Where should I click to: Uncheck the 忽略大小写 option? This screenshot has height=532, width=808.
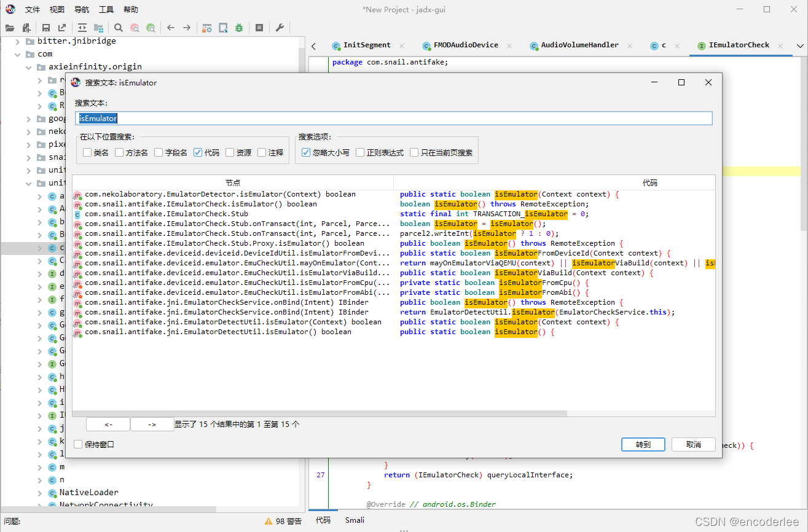click(x=306, y=152)
